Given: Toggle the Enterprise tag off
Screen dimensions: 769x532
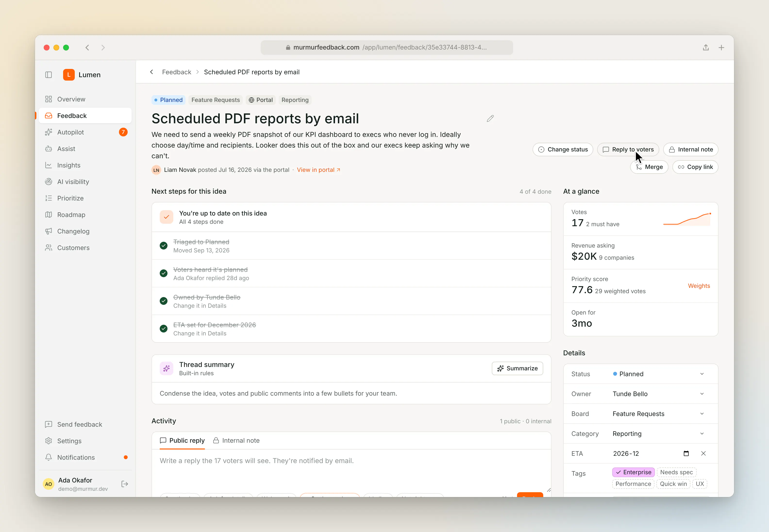Looking at the screenshot, I should click(x=633, y=472).
